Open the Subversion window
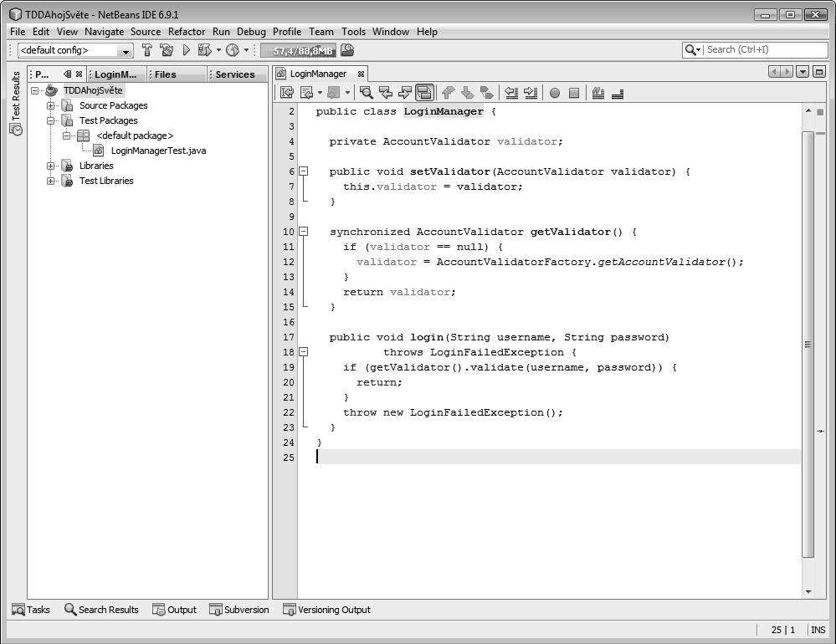Image resolution: width=836 pixels, height=644 pixels. pos(238,610)
